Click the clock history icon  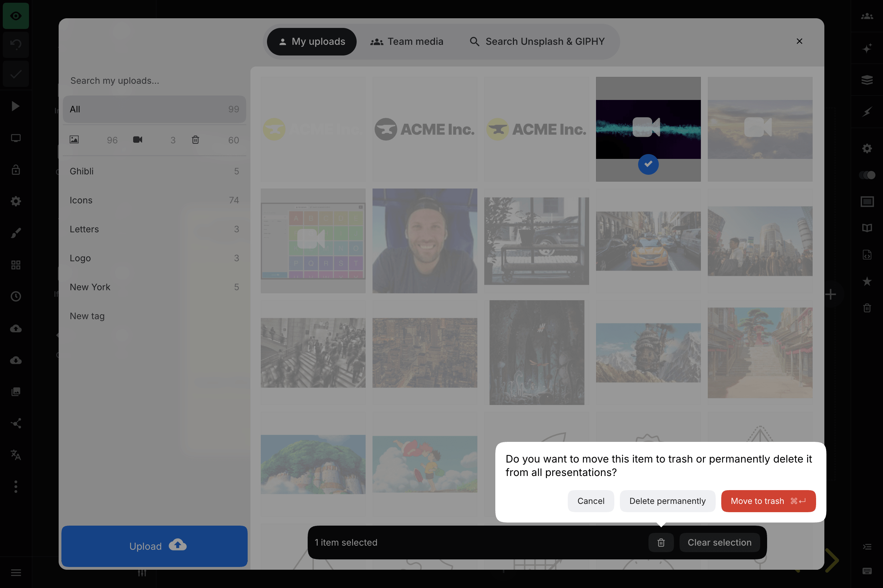(x=16, y=297)
